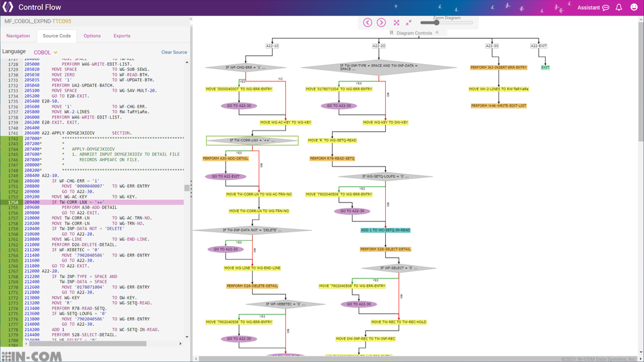The image size is (644, 362).
Task: Click the Control Flow diamond logo
Action: pos(8,7)
